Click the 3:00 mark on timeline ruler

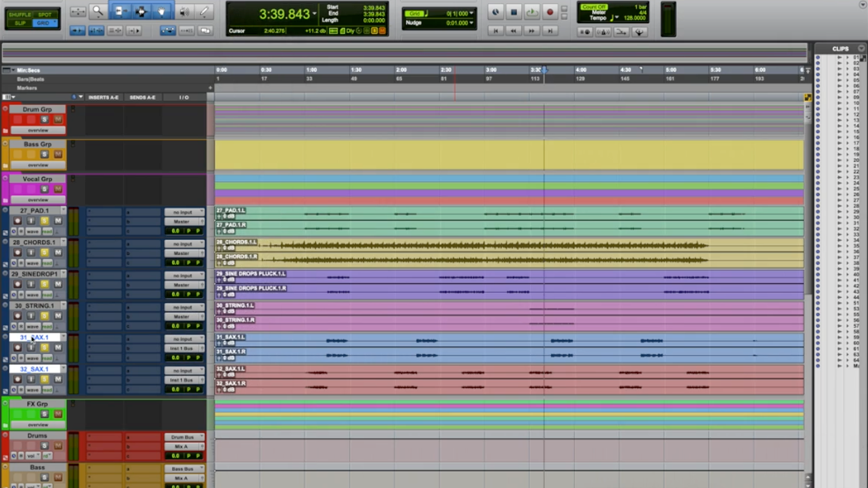[x=491, y=70]
